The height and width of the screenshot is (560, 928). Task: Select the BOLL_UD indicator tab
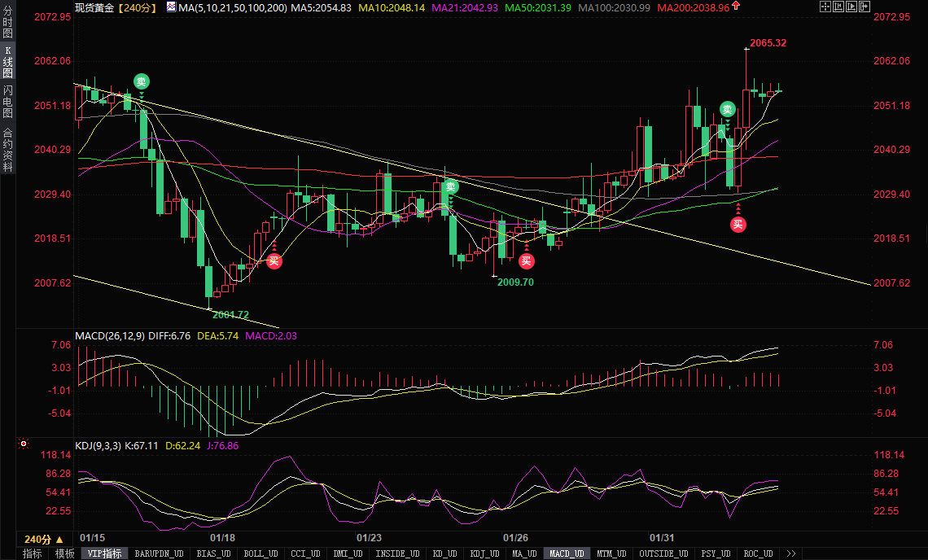click(260, 553)
